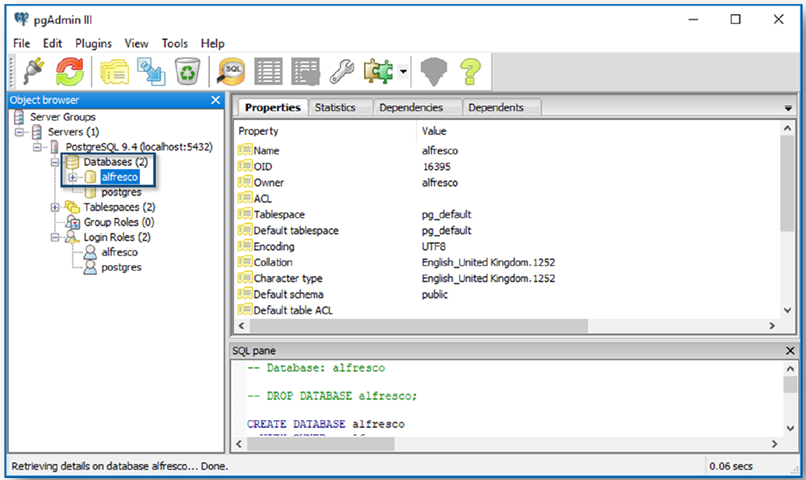Image resolution: width=806 pixels, height=480 pixels.
Task: Click the properties panel horizontal scrollbar
Action: click(x=500, y=326)
